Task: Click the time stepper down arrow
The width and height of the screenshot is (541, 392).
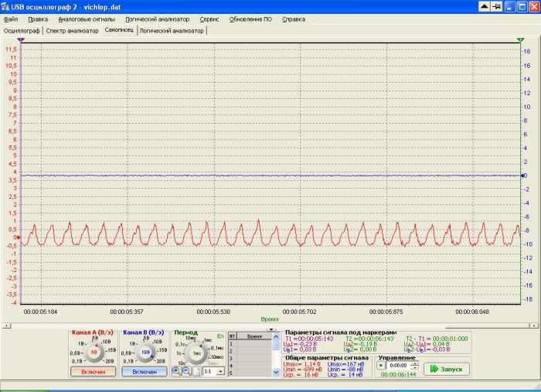Action: (x=416, y=367)
